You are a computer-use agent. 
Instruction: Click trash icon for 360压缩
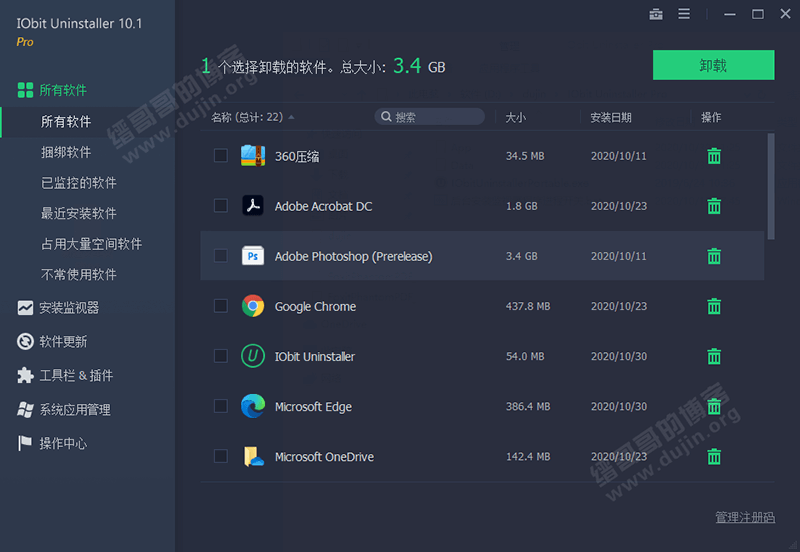tap(714, 156)
